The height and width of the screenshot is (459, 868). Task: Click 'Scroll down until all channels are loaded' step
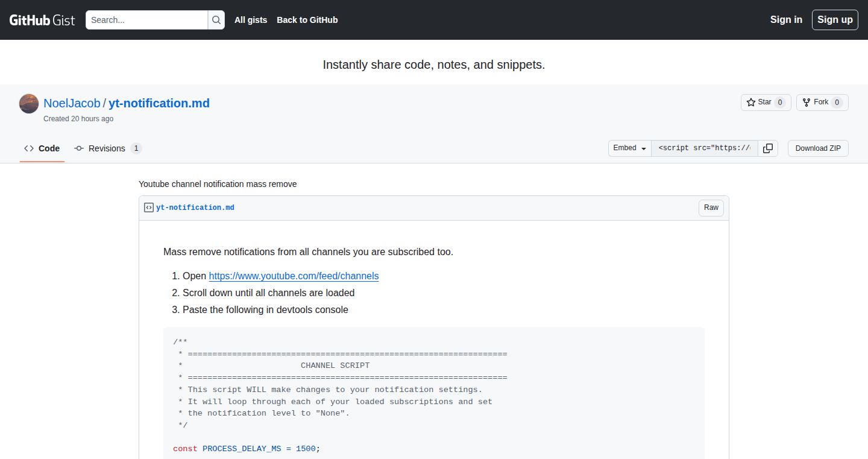click(x=269, y=293)
